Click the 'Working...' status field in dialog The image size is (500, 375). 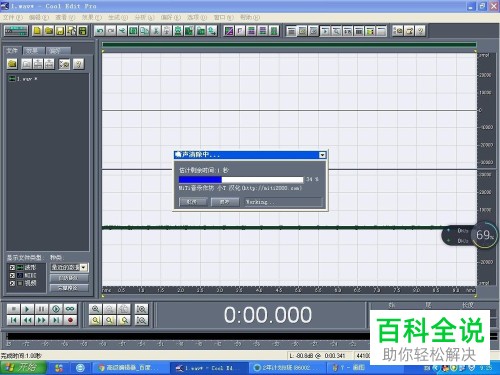pyautogui.click(x=283, y=202)
